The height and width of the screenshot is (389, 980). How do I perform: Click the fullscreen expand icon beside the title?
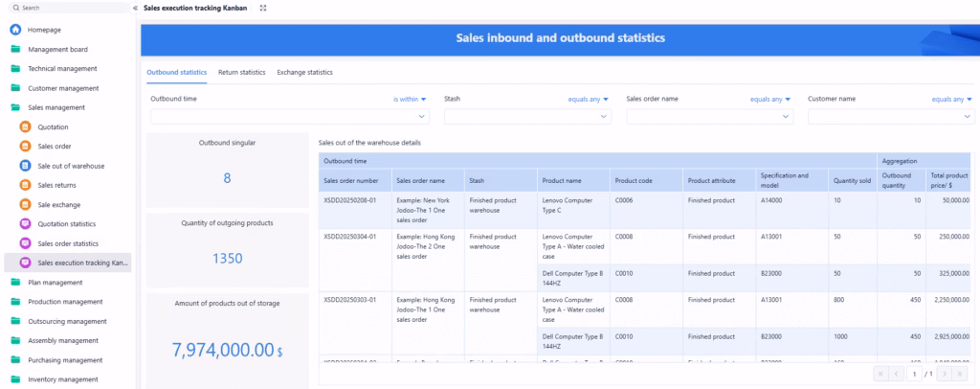click(263, 8)
